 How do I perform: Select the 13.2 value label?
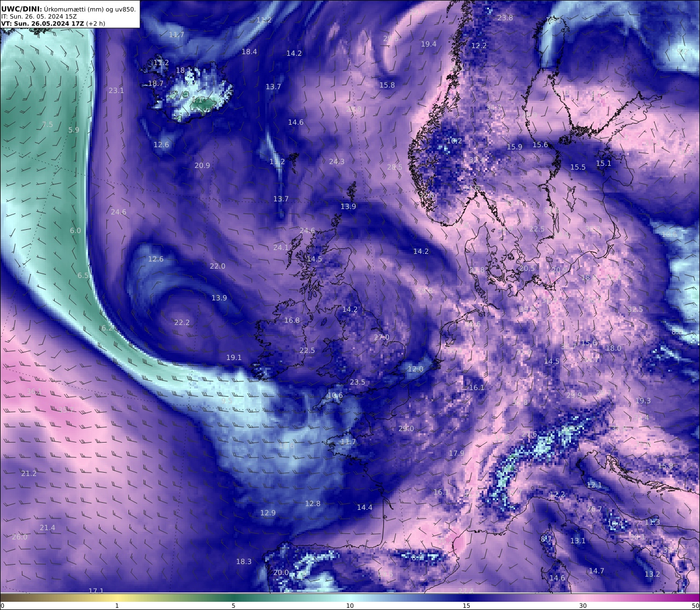pos(652,574)
